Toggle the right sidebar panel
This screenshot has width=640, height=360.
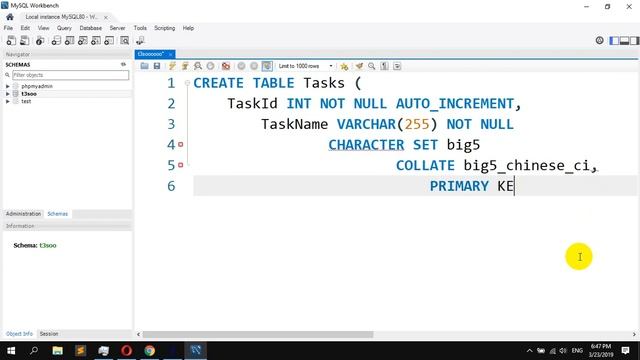[x=634, y=41]
